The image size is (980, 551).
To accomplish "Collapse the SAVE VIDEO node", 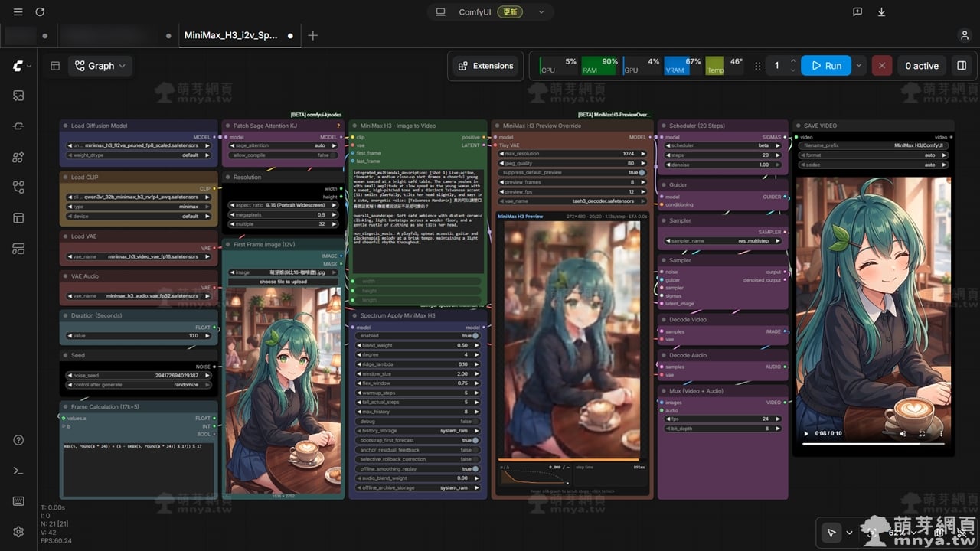I will click(798, 126).
